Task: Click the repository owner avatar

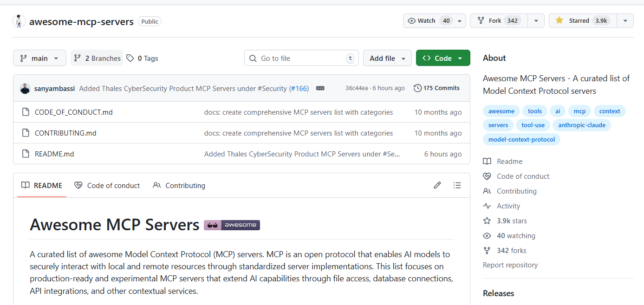Action: coord(19,21)
